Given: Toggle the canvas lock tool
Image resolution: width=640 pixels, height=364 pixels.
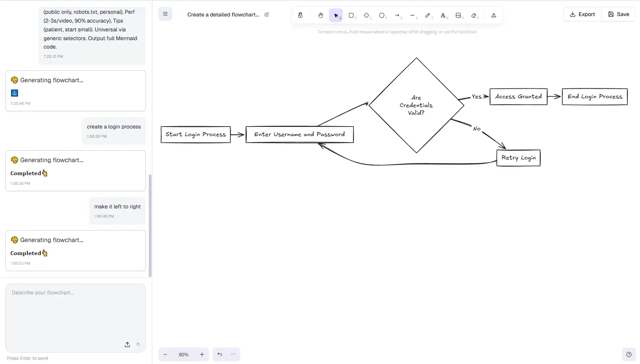Looking at the screenshot, I should [300, 15].
